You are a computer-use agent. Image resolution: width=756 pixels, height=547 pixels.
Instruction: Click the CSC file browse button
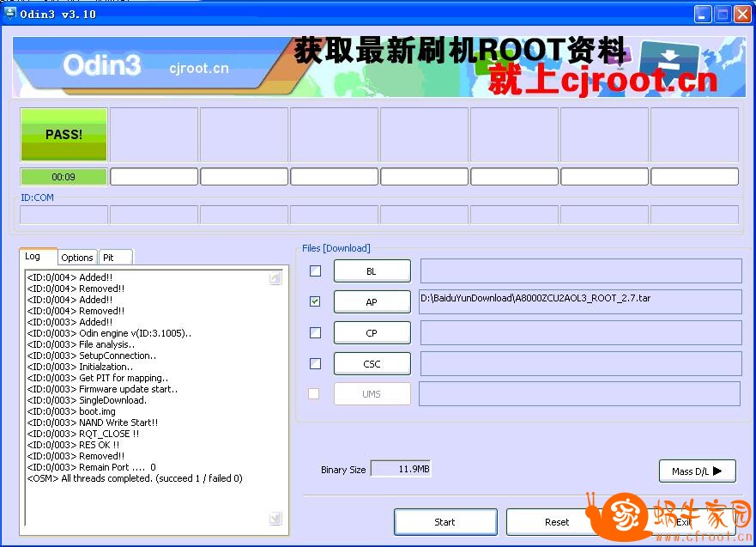(x=372, y=364)
